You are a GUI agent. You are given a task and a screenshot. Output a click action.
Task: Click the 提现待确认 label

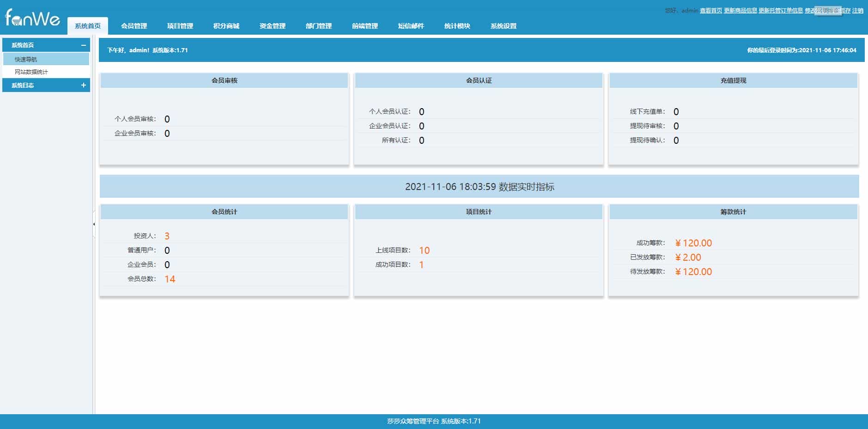point(648,141)
